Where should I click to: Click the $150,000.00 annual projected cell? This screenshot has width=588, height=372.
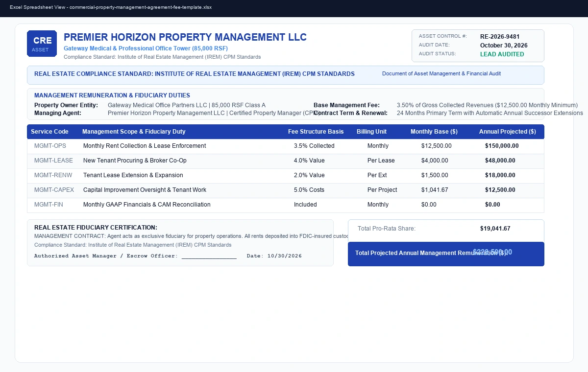click(x=502, y=146)
